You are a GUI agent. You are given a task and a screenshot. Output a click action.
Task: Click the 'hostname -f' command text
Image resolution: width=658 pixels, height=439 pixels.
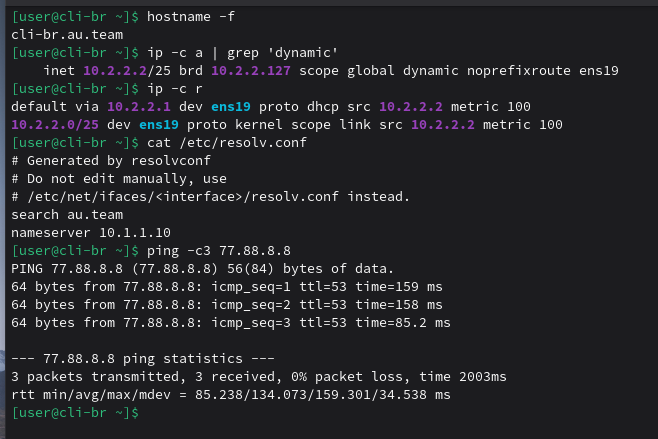[x=191, y=19]
